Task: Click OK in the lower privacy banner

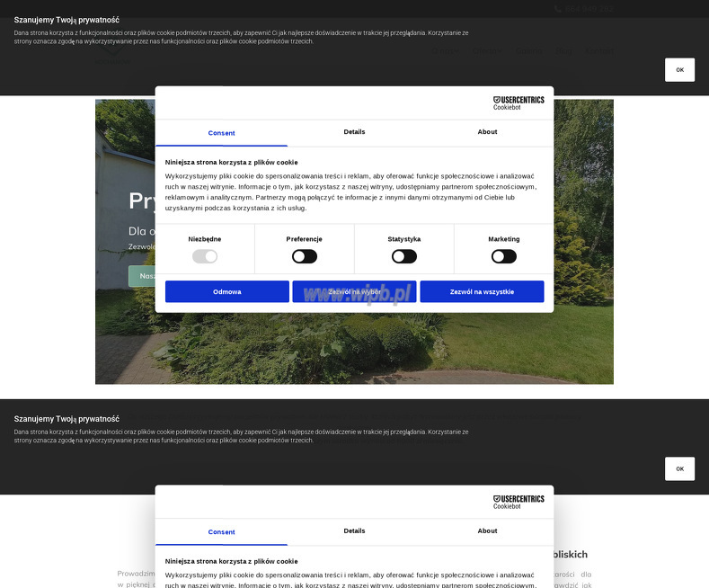Action: point(679,468)
